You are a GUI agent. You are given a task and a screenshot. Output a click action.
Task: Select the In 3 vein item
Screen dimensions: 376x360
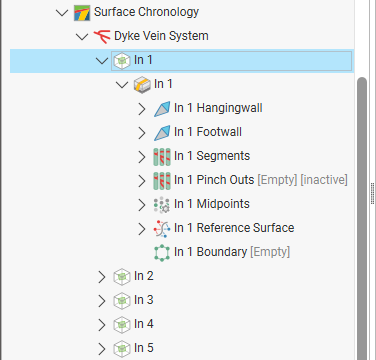pos(144,300)
